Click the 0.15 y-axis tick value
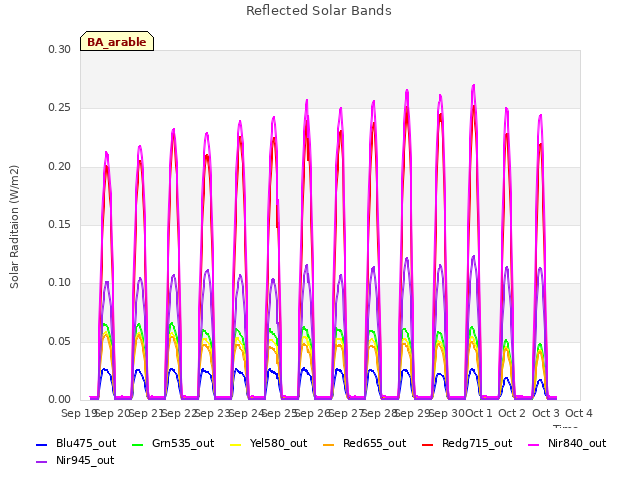 [60, 224]
